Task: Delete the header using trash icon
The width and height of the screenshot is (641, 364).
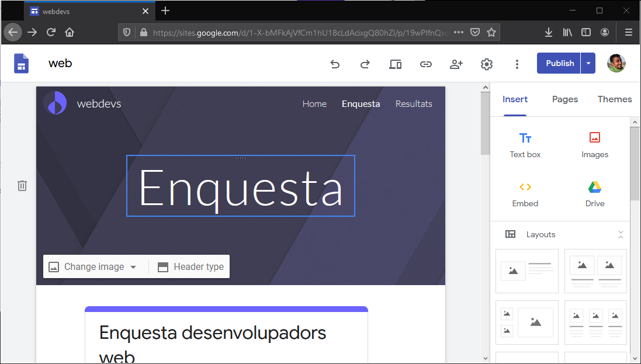Action: [x=22, y=186]
